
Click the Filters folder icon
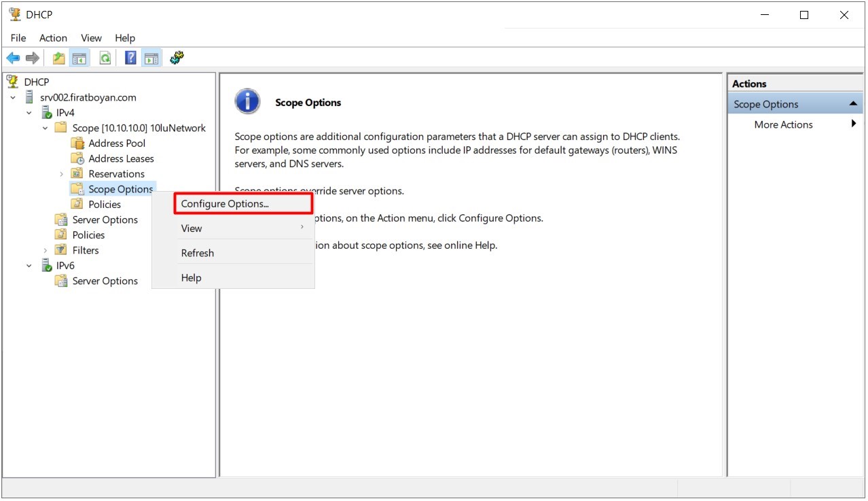61,250
